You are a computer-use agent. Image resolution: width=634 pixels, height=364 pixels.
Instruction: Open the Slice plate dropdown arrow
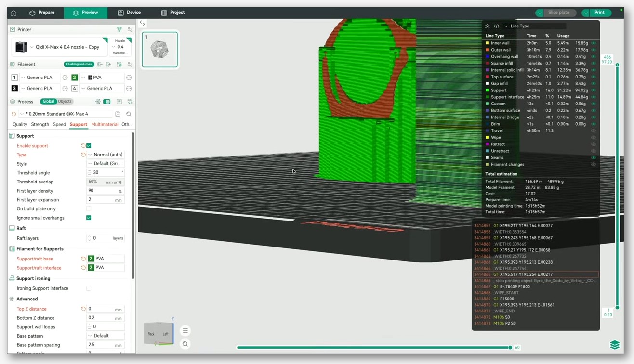(x=540, y=13)
